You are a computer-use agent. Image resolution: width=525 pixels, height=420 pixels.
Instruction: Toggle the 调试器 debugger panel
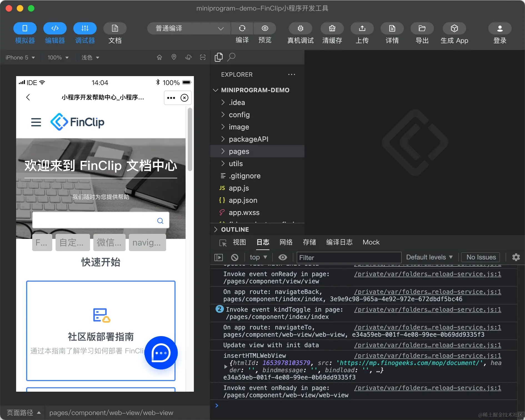[85, 28]
